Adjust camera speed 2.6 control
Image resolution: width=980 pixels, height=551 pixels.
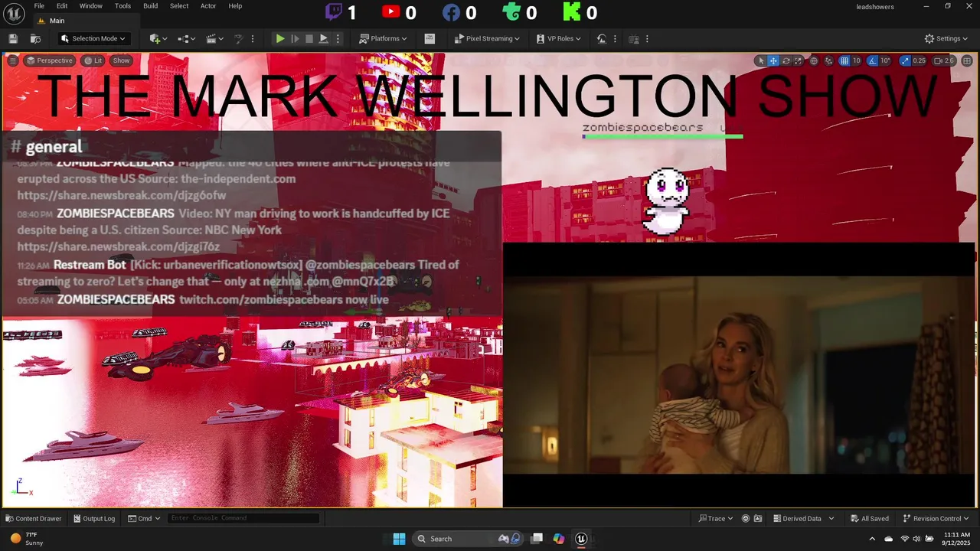tap(943, 60)
